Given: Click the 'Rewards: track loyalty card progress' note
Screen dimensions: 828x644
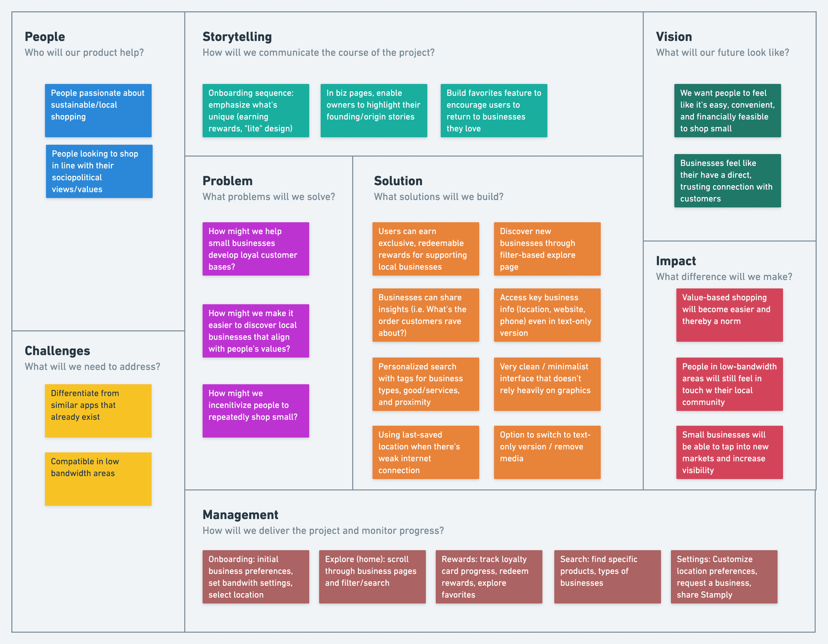Looking at the screenshot, I should tap(489, 576).
